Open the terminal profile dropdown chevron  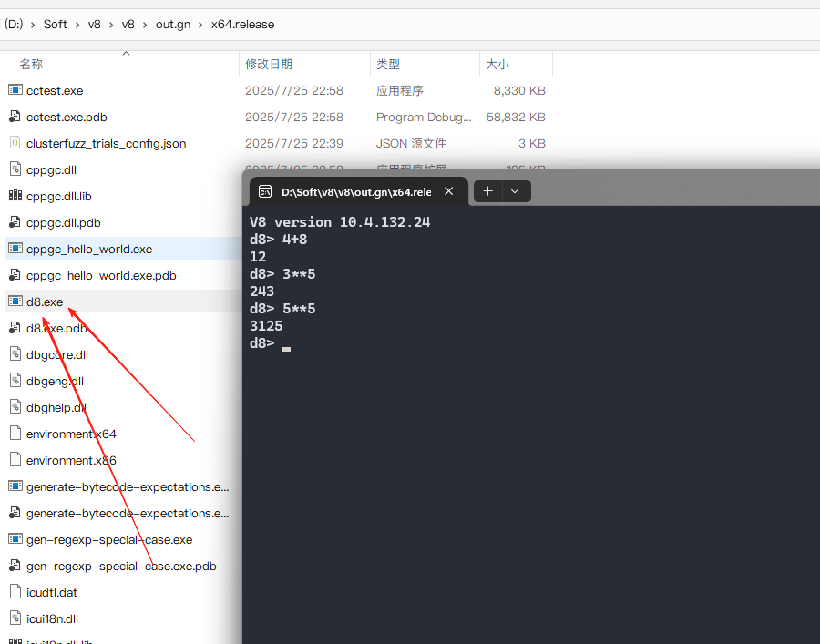(515, 191)
